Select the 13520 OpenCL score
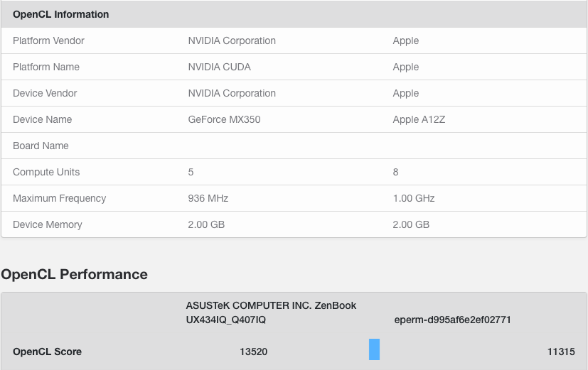Screen dimensions: 588x370 coord(254,352)
